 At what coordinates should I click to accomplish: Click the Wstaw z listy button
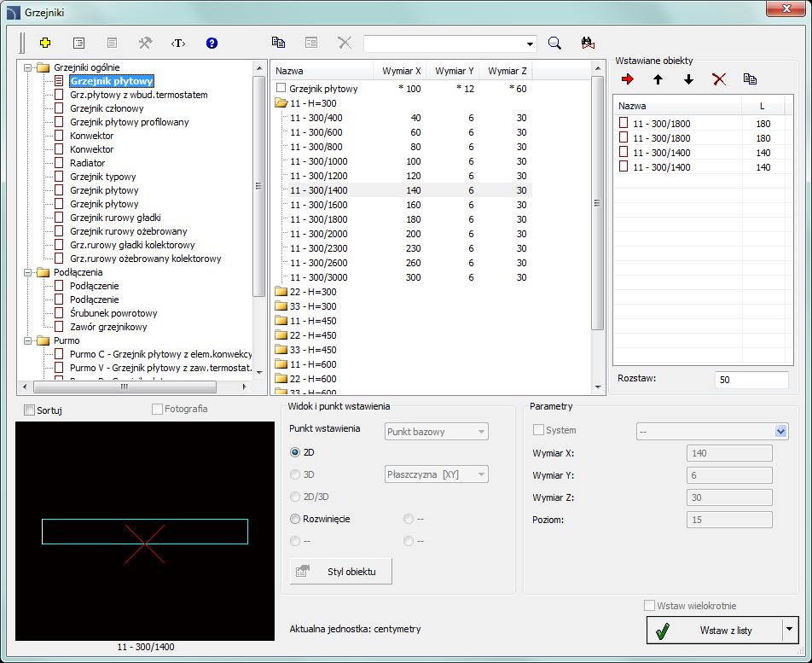715,630
